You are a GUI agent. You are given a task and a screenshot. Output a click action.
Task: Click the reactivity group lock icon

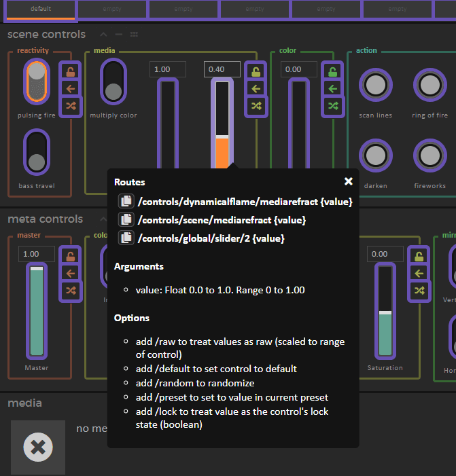tap(71, 71)
